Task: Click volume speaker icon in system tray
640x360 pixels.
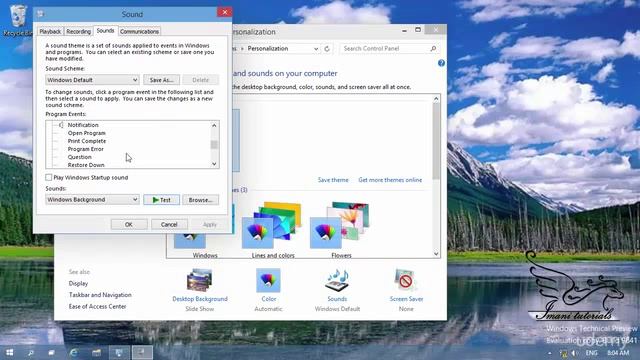Action: coord(574,353)
